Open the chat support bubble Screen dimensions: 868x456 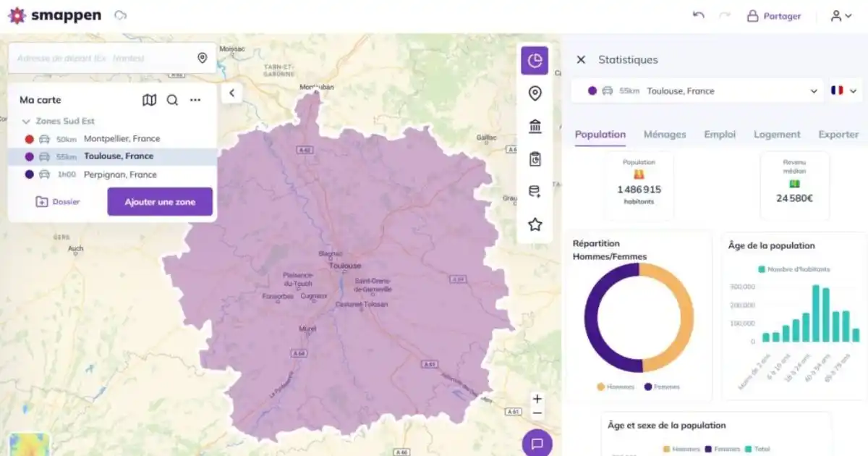pyautogui.click(x=537, y=443)
